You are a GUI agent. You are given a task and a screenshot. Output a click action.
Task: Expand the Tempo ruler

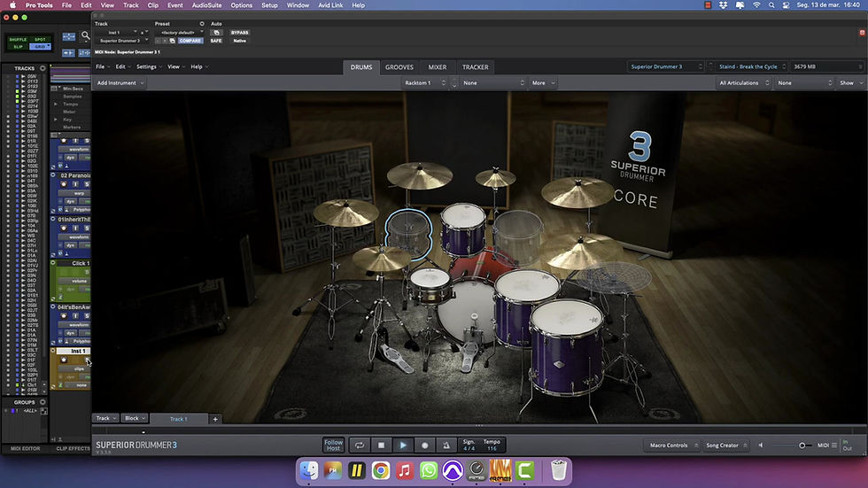[x=55, y=104]
